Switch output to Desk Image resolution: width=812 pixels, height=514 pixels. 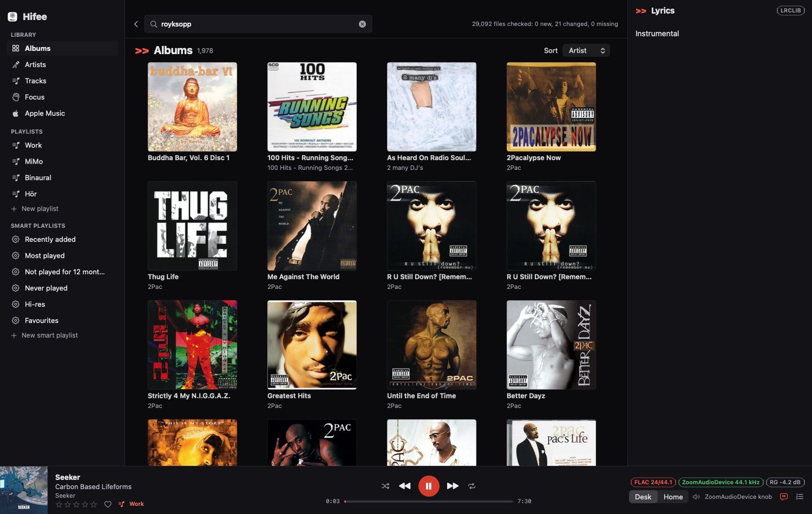[x=643, y=497]
